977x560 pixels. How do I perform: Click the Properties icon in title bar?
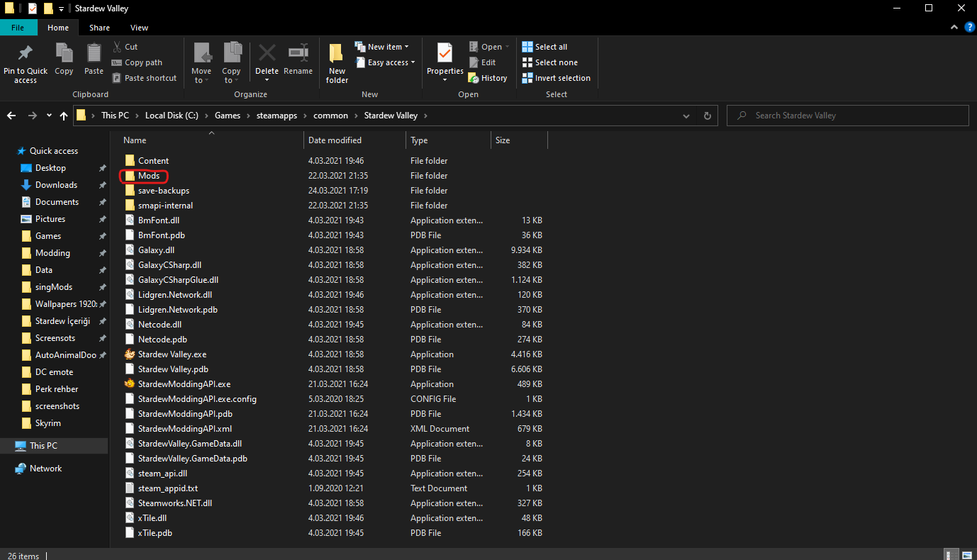[33, 9]
